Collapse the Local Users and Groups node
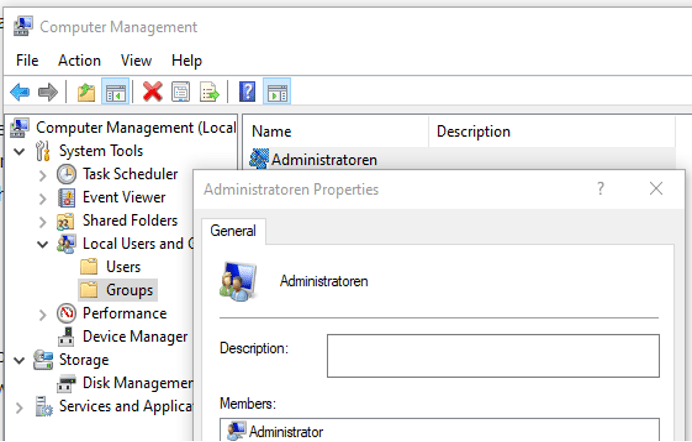 [42, 244]
